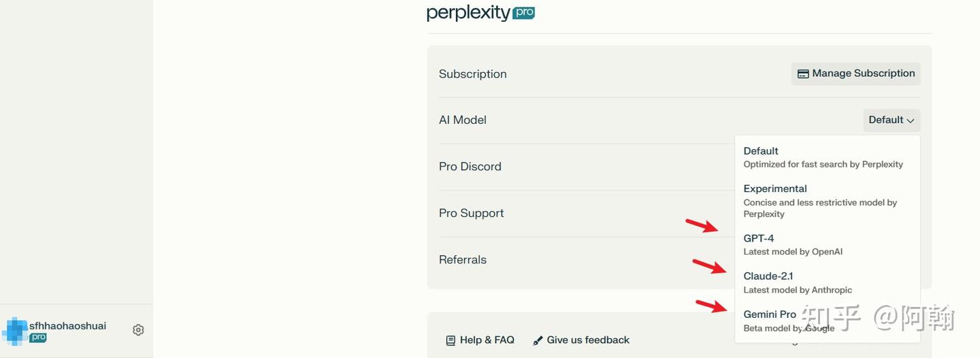Click the feedback pencil icon
The width and height of the screenshot is (980, 358).
coord(538,340)
